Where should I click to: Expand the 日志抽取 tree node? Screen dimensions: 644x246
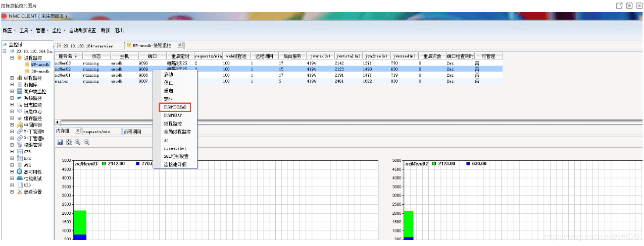coord(12,105)
